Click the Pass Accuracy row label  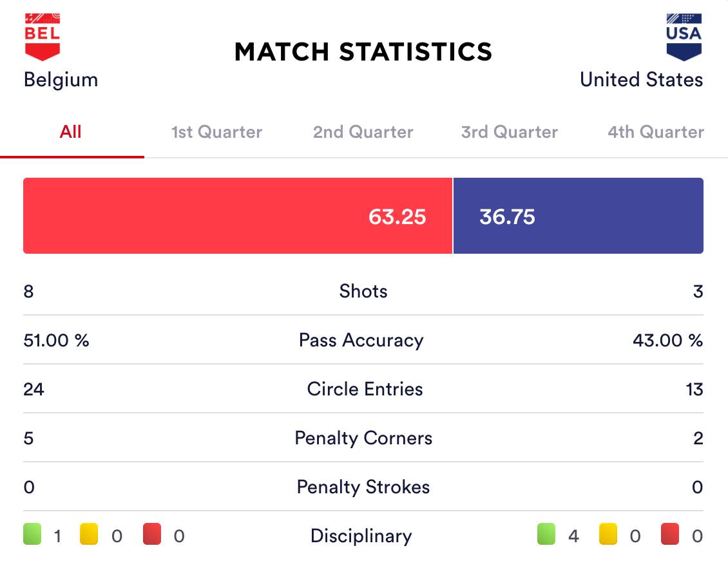[361, 340]
